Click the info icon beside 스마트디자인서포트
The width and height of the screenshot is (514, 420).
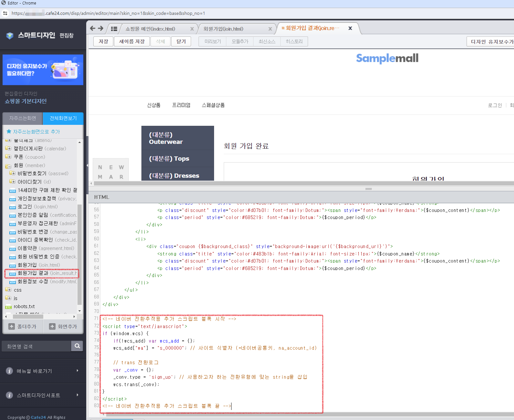point(9,395)
